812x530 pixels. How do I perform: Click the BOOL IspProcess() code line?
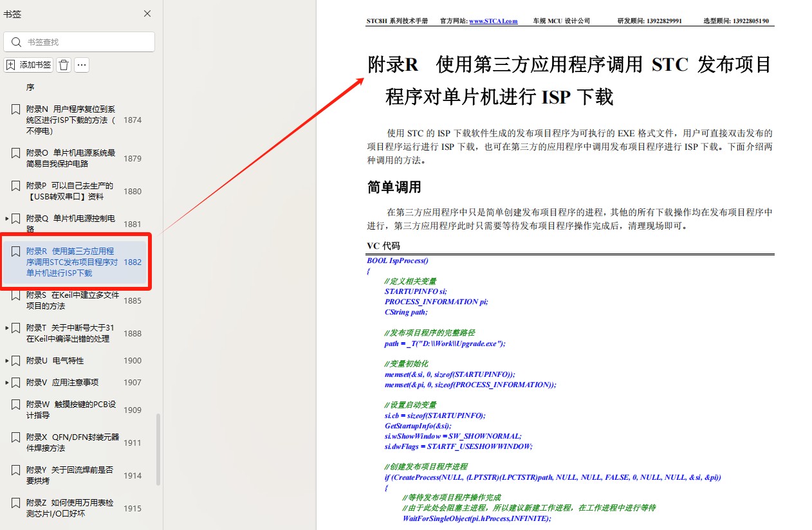[x=398, y=260]
